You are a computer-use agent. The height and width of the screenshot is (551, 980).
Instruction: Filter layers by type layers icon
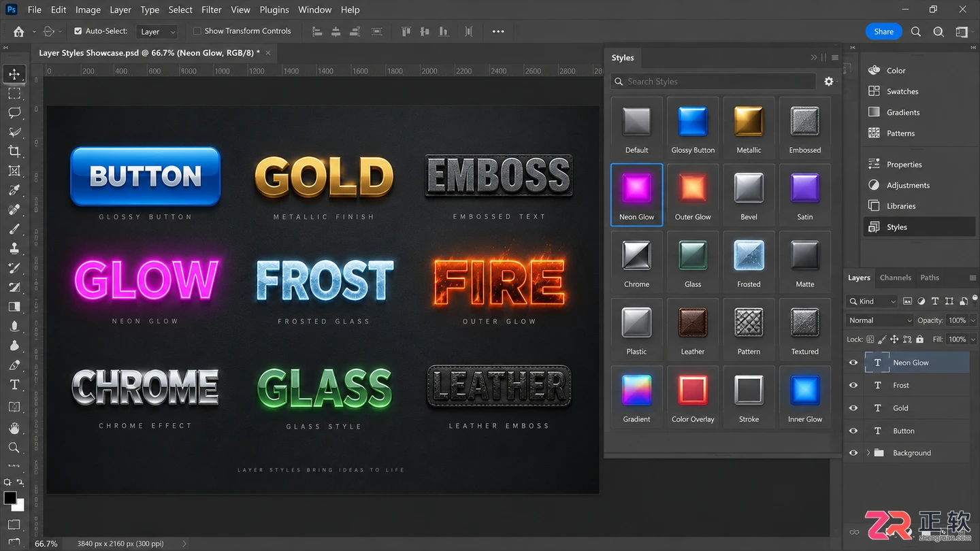935,301
